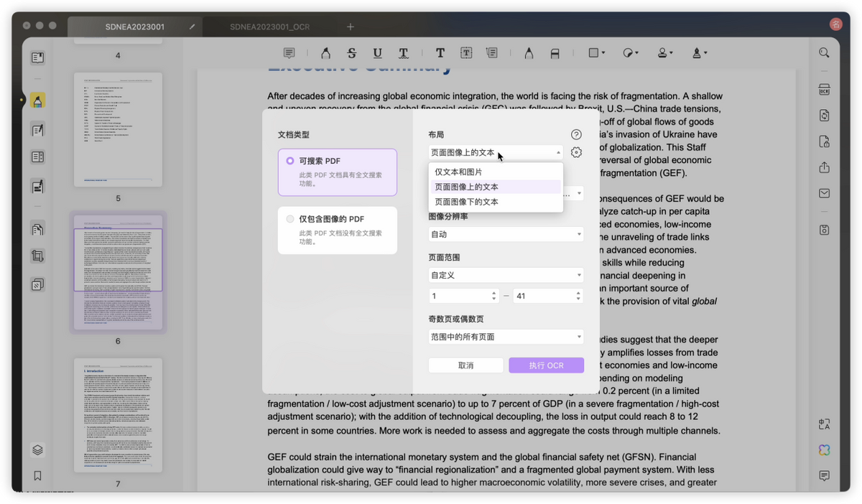Open the 范围中的所有页面 odd/even dropdown

(506, 337)
